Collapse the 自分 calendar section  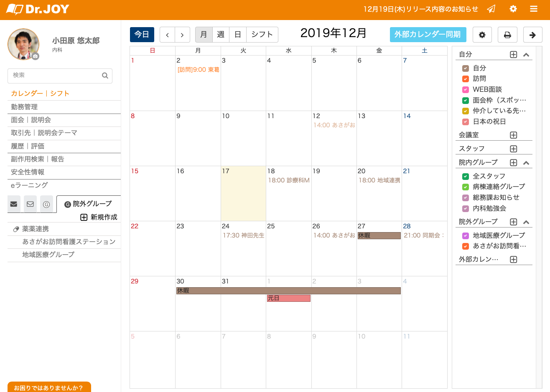pyautogui.click(x=526, y=55)
